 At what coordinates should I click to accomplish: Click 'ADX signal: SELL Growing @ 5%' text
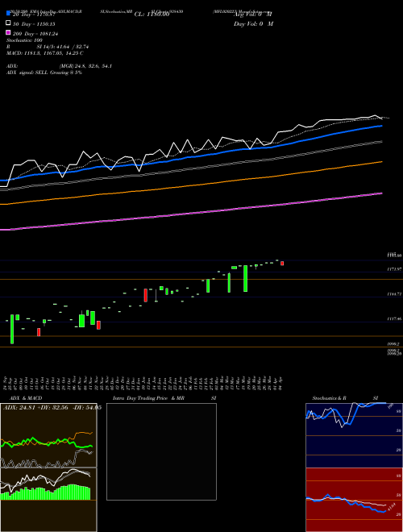44,73
